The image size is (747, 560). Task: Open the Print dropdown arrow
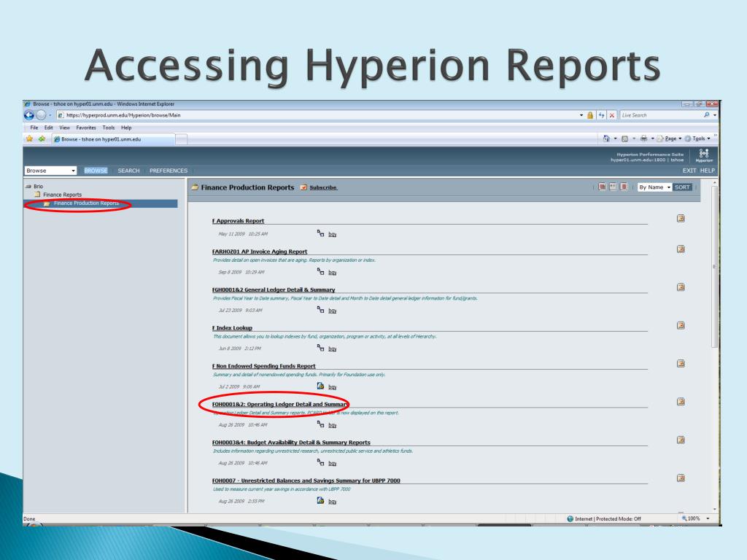pos(652,139)
